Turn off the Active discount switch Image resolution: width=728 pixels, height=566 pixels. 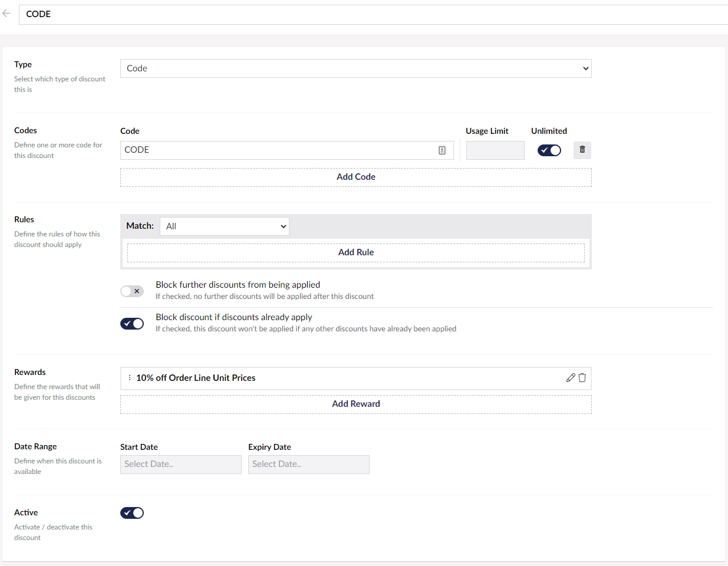point(132,513)
